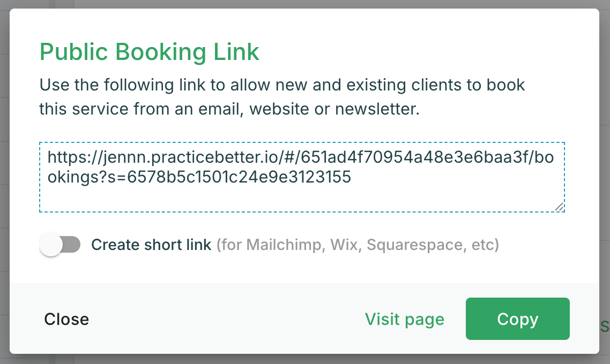Click the dialog's instruction paragraph

pos(282,97)
